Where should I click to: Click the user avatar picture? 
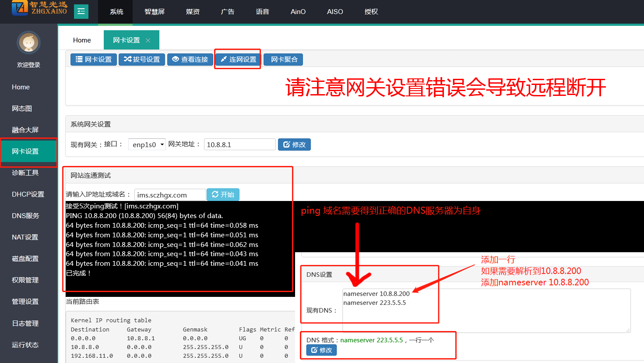(x=28, y=42)
